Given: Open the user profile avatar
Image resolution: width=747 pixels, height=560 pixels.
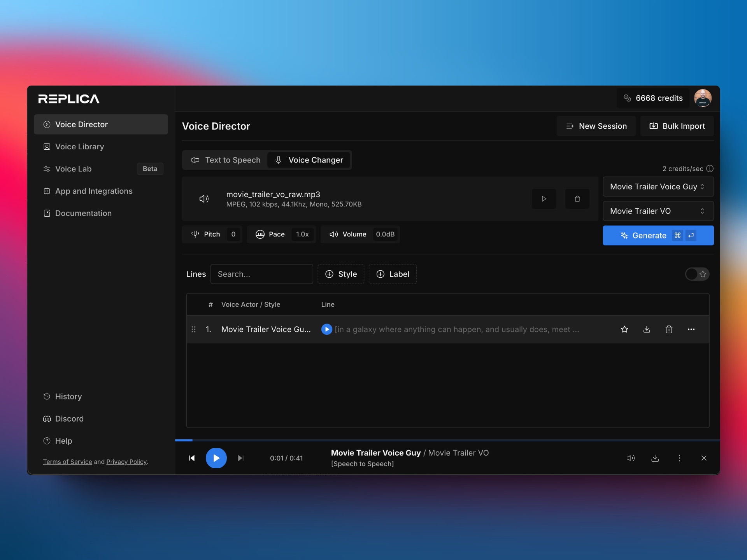Looking at the screenshot, I should 703,98.
